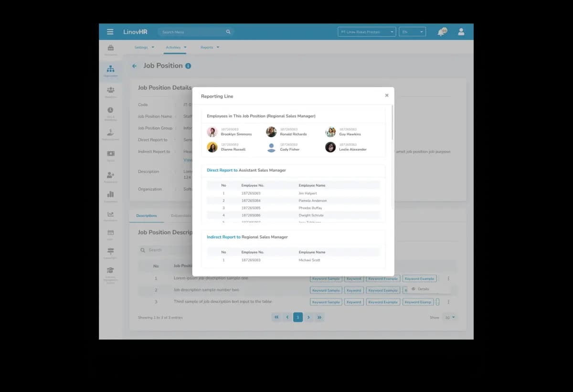Click the search magnifier in the top bar

(x=228, y=32)
